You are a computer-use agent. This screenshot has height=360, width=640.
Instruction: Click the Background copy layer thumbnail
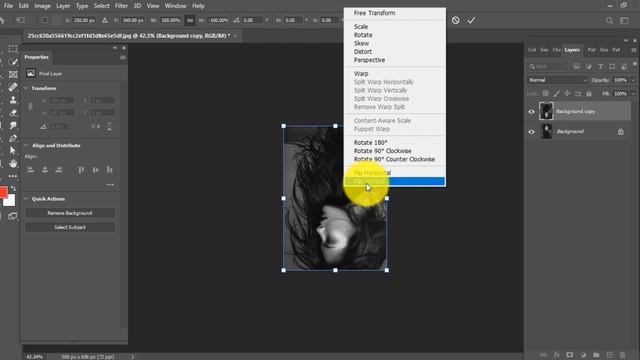click(546, 111)
